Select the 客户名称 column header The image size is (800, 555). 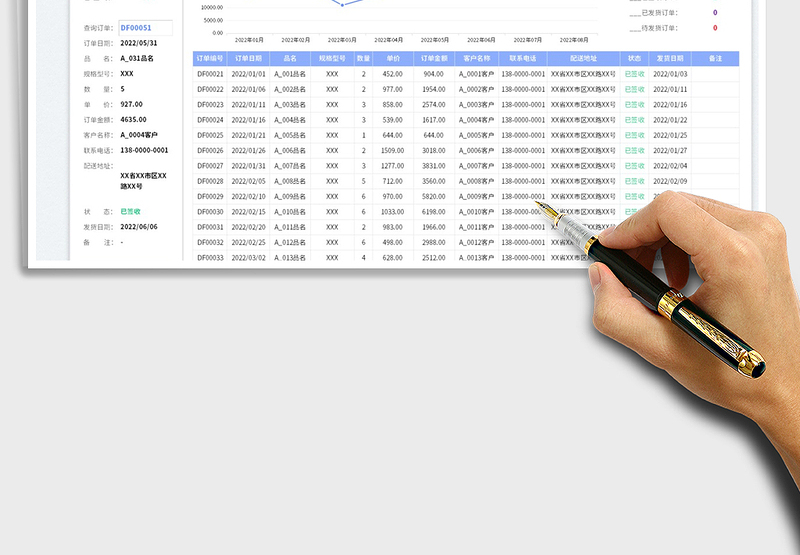pyautogui.click(x=477, y=59)
